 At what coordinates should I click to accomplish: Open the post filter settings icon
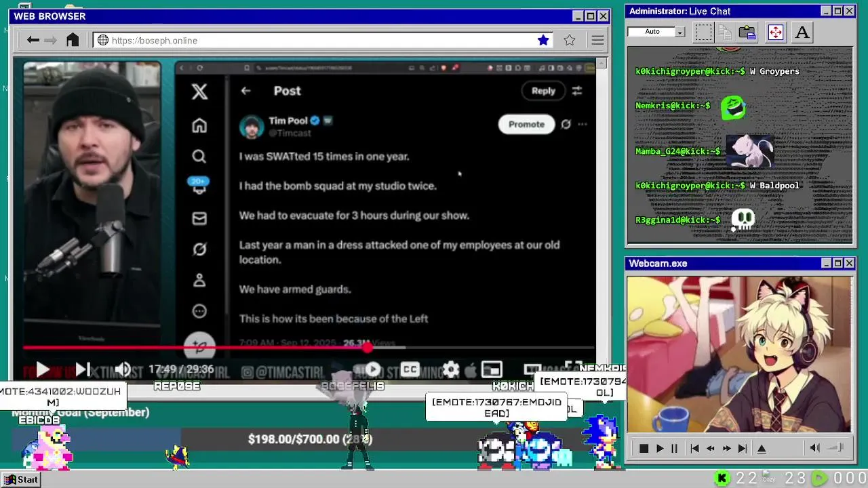point(577,91)
